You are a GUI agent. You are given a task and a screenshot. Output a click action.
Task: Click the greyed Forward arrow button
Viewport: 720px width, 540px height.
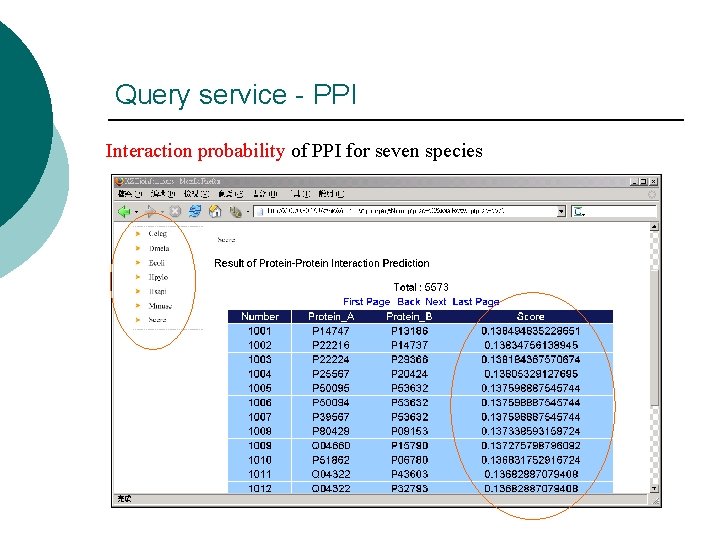point(151,212)
